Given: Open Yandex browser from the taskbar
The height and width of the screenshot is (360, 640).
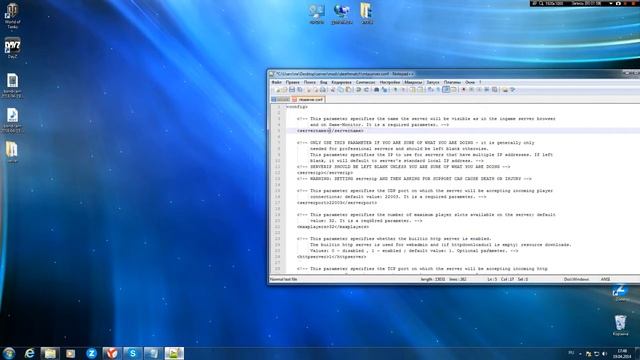Looking at the screenshot, I should pos(112,353).
